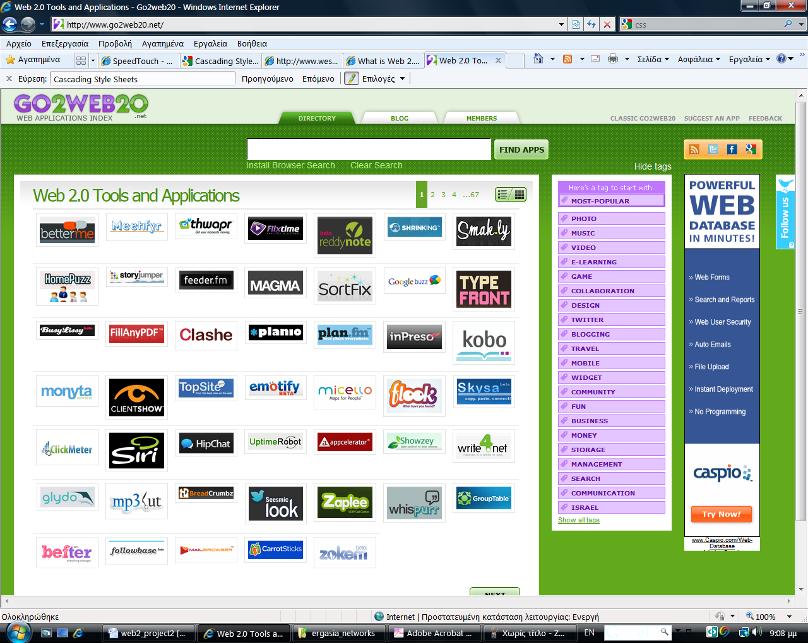The height and width of the screenshot is (643, 808).
Task: Open the SortFix app logo
Action: (x=345, y=289)
